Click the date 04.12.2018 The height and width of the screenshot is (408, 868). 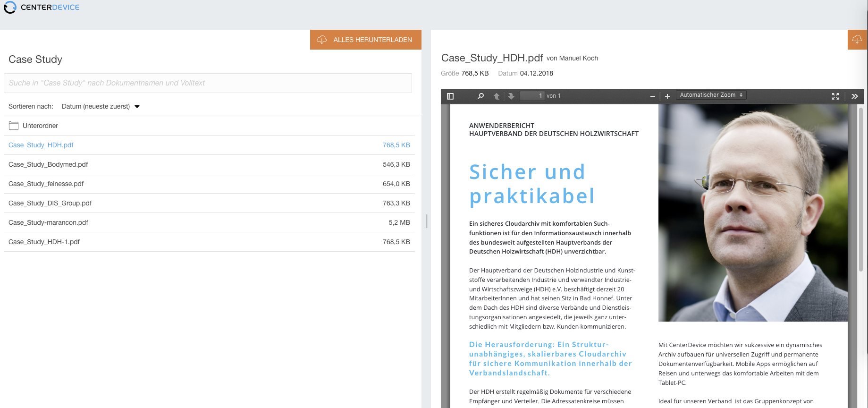tap(537, 73)
